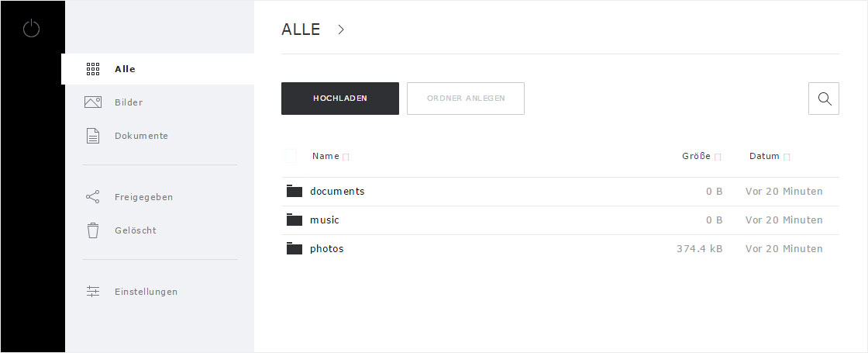Sort by the Datum column arrow
Image resolution: width=868 pixels, height=353 pixels.
pos(787,157)
